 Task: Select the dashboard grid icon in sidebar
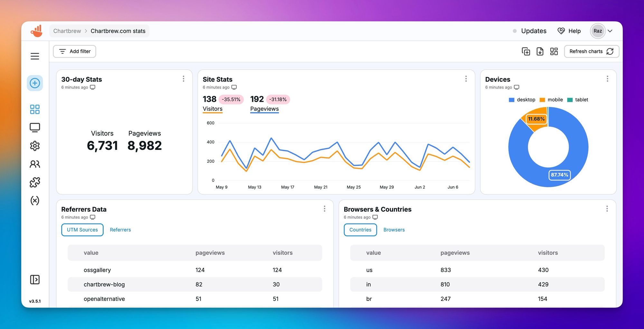point(35,109)
